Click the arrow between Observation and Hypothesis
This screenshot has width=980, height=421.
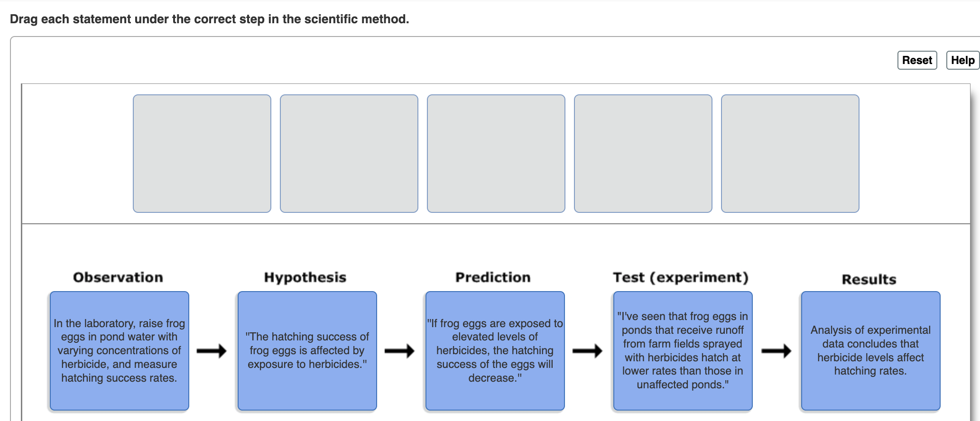click(213, 350)
